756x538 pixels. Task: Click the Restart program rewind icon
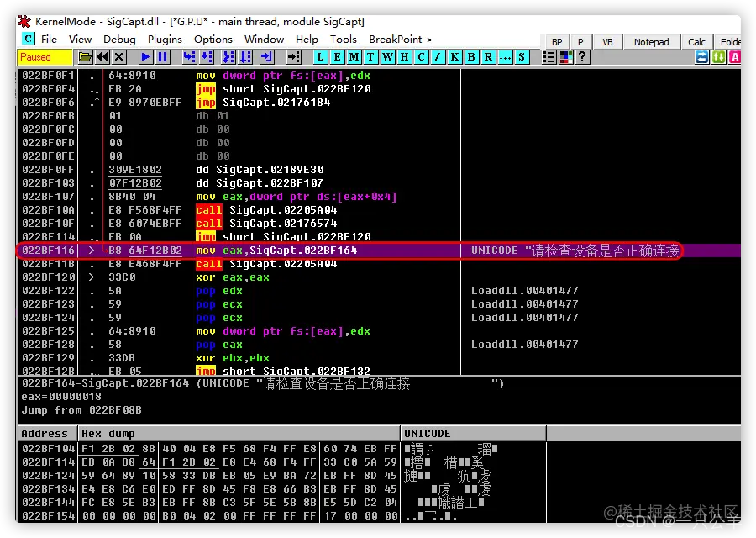(x=102, y=57)
